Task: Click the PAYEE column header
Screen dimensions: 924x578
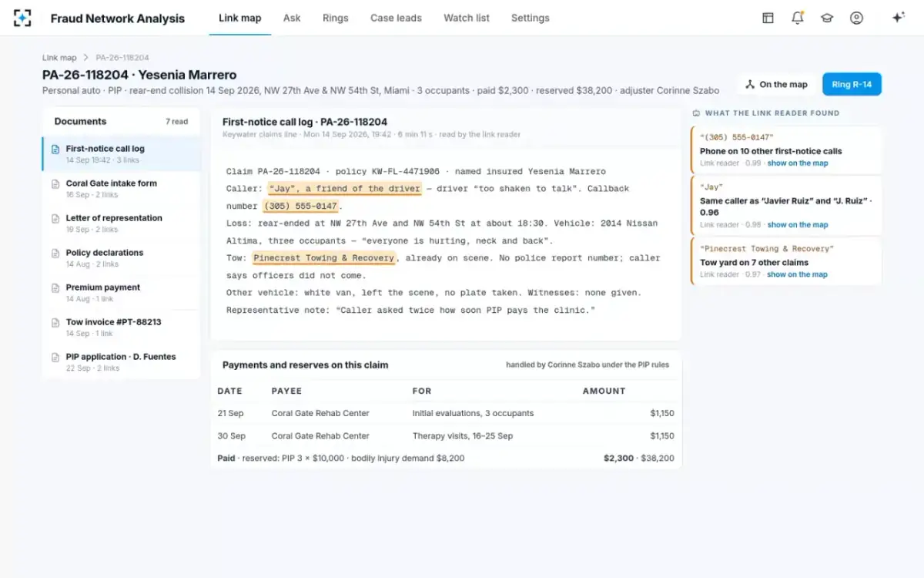Action: [x=286, y=391]
